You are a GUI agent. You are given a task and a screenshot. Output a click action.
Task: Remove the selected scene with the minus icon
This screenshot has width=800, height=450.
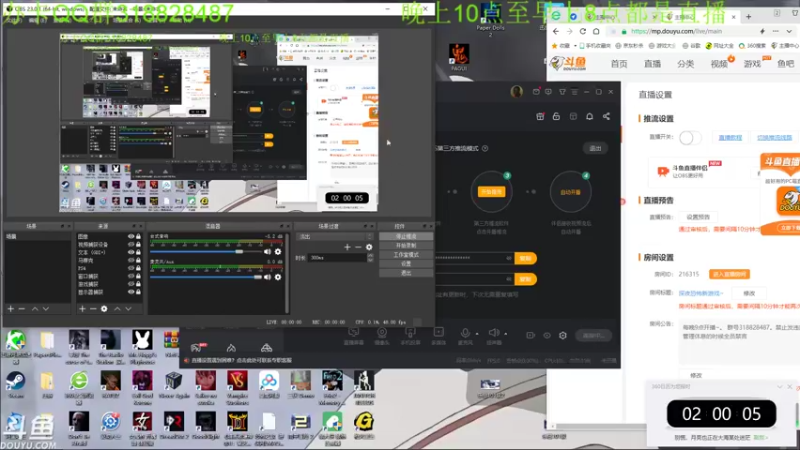(21, 309)
